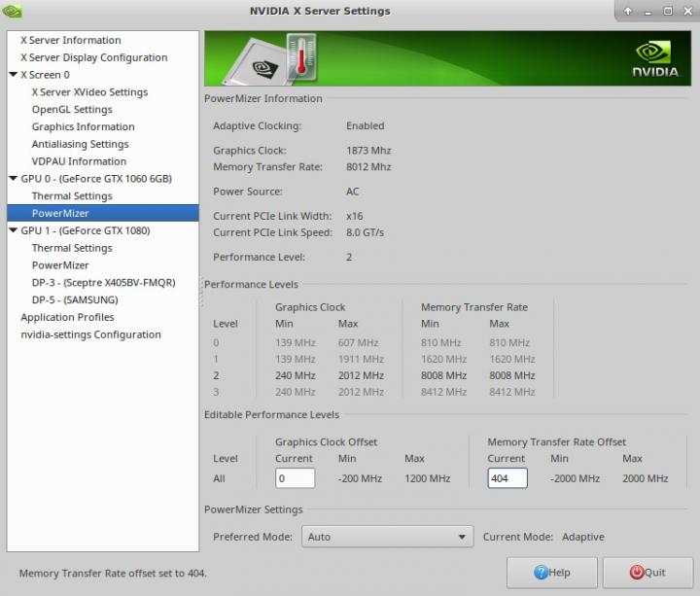This screenshot has height=596, width=700.
Task: Collapse the GPU 1 GeForce GTX 1080 node
Action: coord(13,230)
